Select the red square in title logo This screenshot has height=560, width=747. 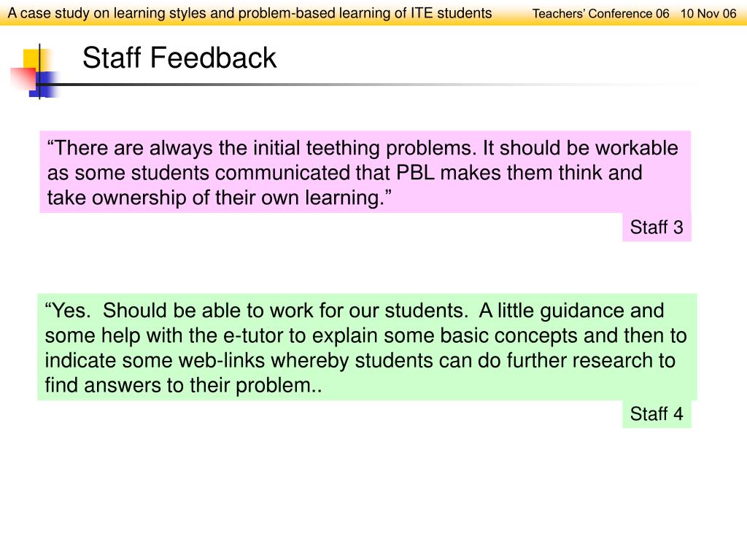(x=23, y=78)
